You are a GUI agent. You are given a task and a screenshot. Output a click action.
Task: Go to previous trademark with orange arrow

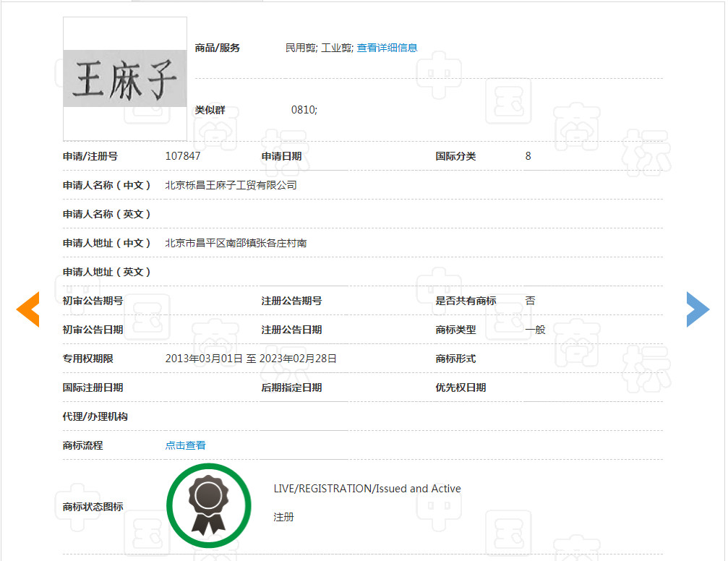28,309
